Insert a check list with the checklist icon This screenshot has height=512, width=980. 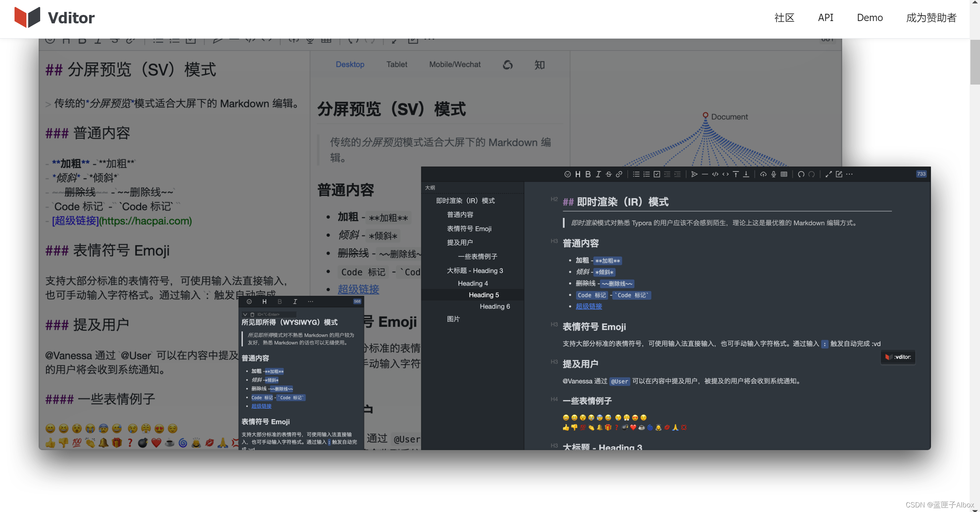point(657,174)
